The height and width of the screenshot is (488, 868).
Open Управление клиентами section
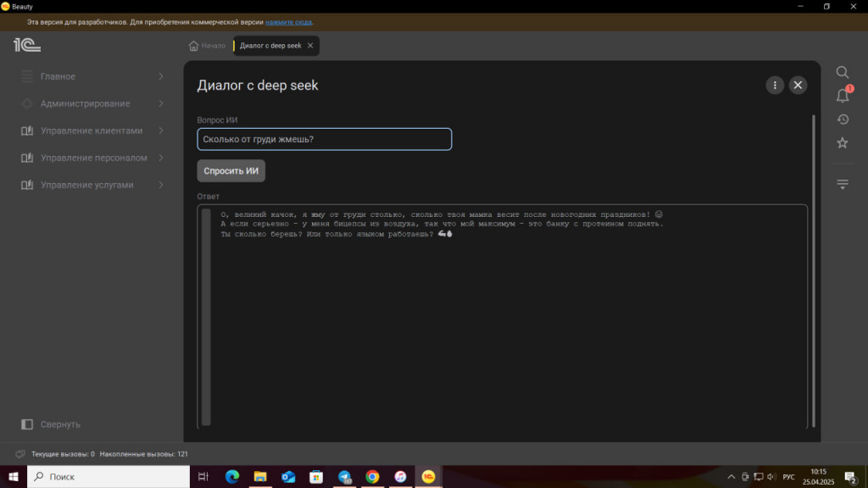point(92,130)
